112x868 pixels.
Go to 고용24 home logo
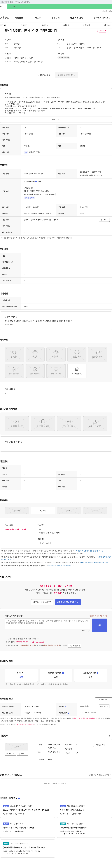pyautogui.click(x=4, y=18)
